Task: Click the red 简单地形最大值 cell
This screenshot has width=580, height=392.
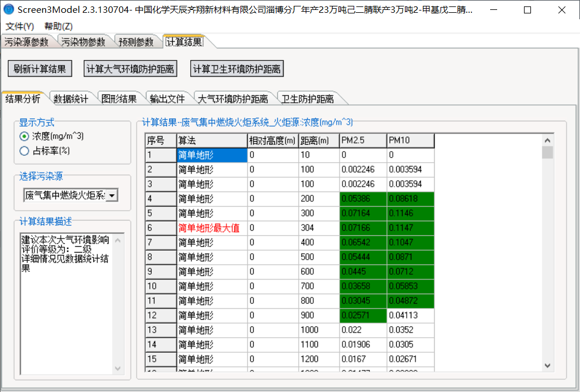Action: [212, 228]
